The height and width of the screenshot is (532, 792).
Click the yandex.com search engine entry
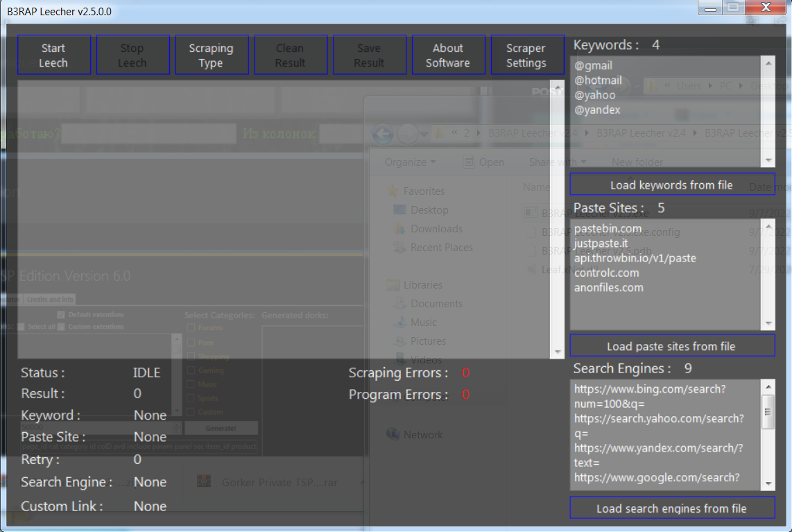[659, 455]
